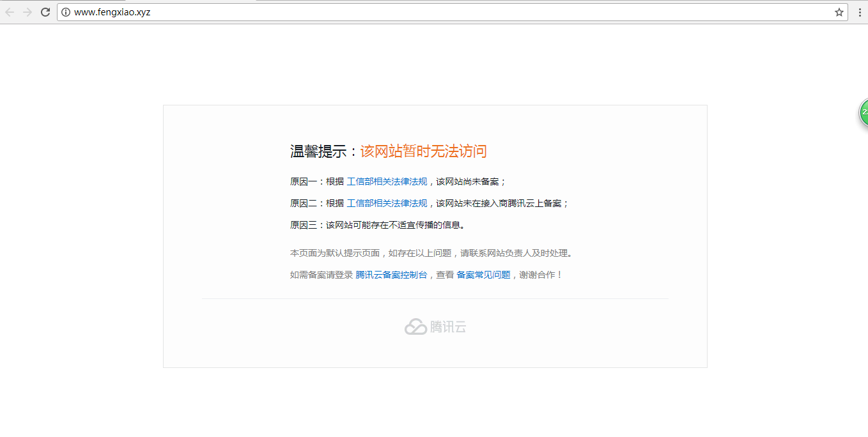868x437 pixels.
Task: Click the browser forward arrow
Action: coord(27,12)
